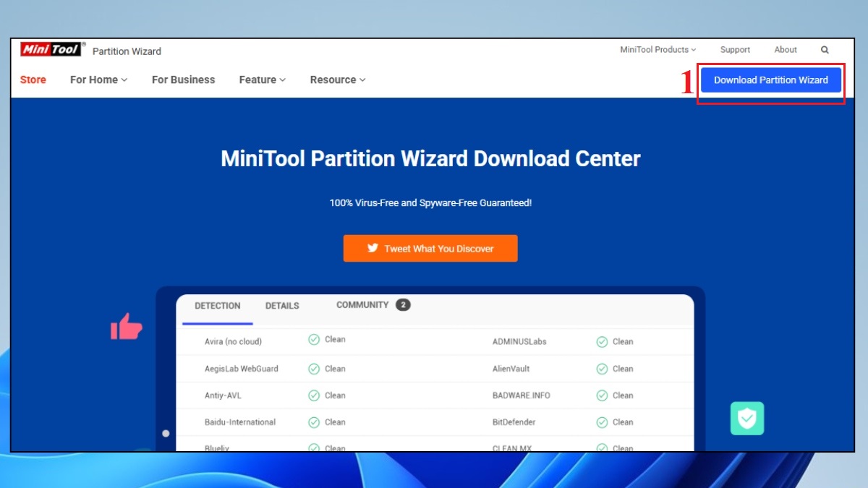Click the Clean checkmark next to BitDefender
The width and height of the screenshot is (868, 488).
[602, 422]
